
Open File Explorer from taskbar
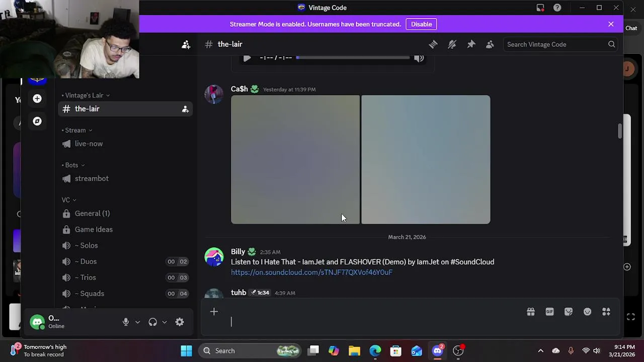[x=354, y=351]
